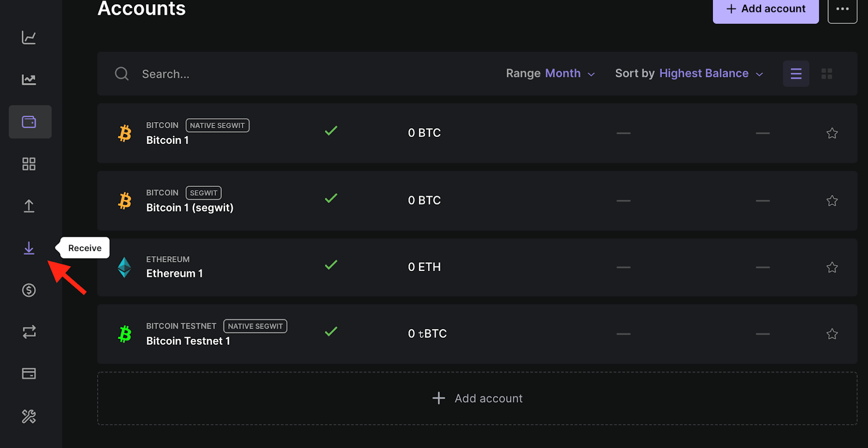Open the Swap arrows sidebar icon
The height and width of the screenshot is (448, 868).
tap(29, 332)
